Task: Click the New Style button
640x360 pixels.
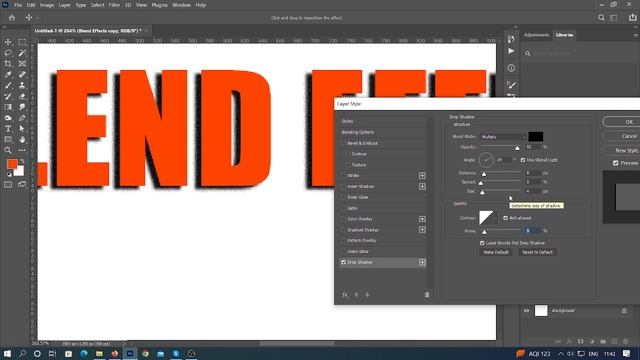Action: 622,150
